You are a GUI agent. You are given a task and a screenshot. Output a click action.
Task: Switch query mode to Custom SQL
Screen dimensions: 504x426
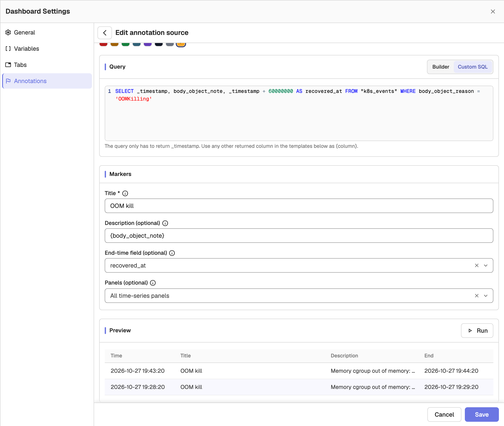click(473, 67)
